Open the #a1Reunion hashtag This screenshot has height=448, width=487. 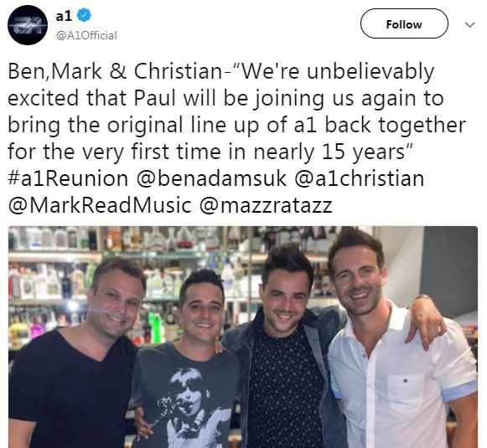point(68,178)
